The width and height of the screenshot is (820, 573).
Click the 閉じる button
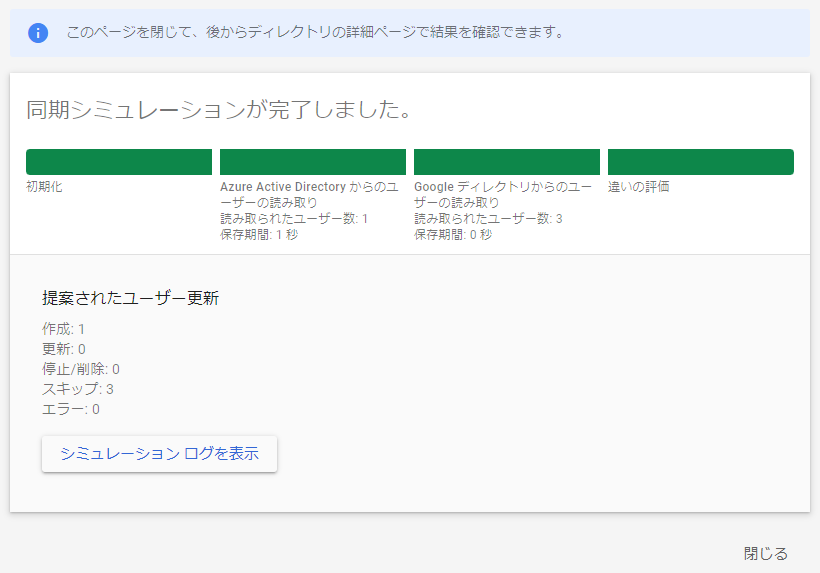click(x=766, y=554)
